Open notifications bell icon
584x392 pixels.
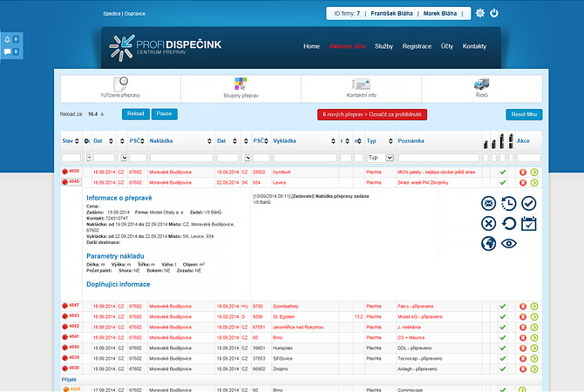(x=8, y=39)
